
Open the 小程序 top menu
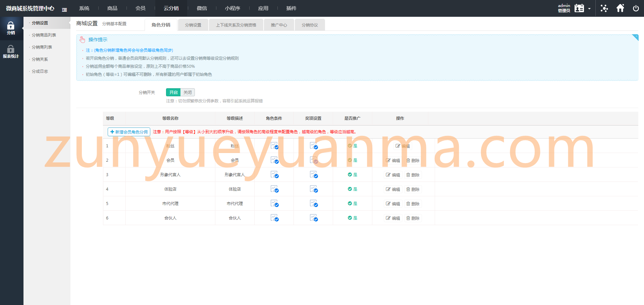tap(232, 8)
